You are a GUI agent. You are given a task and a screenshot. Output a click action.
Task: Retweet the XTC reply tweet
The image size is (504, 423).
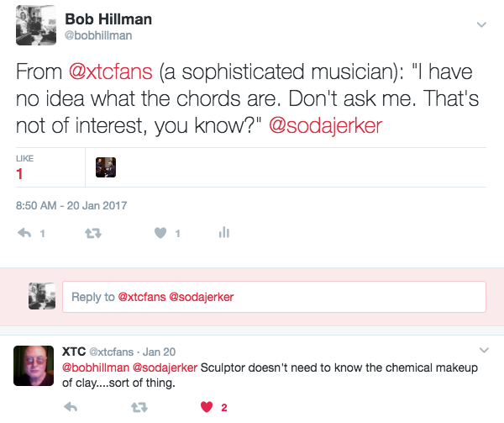click(139, 408)
